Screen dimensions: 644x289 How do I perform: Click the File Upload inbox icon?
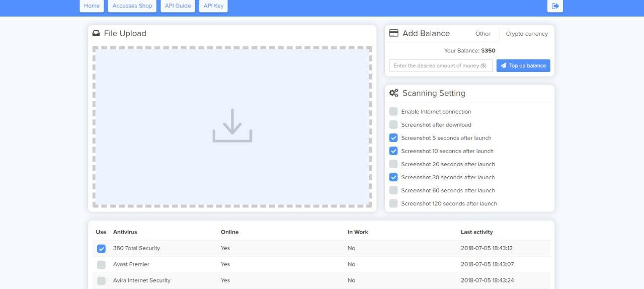[x=96, y=33]
